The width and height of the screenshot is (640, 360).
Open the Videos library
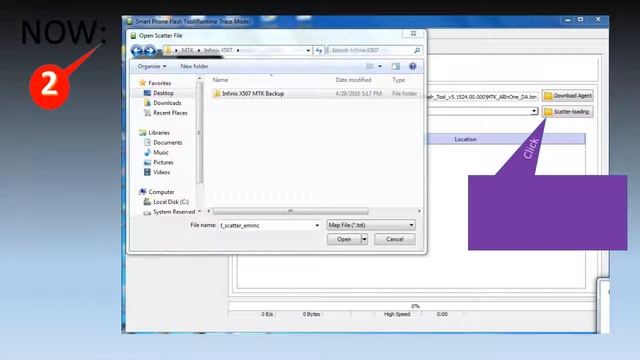(x=162, y=172)
